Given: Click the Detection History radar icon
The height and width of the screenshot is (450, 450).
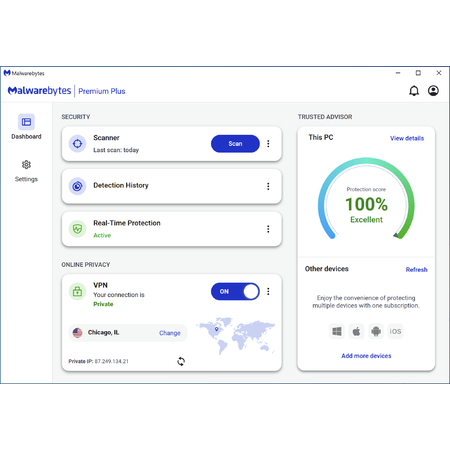Looking at the screenshot, I should [77, 186].
